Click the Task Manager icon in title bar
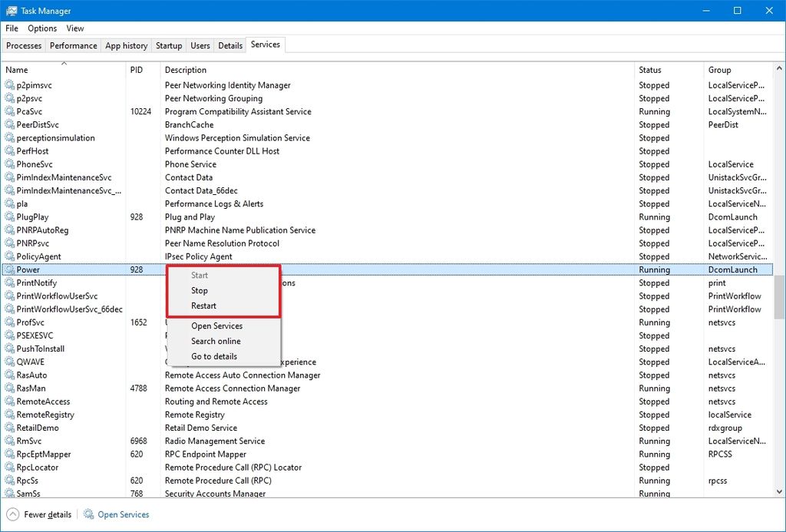The width and height of the screenshot is (786, 532). pyautogui.click(x=11, y=11)
